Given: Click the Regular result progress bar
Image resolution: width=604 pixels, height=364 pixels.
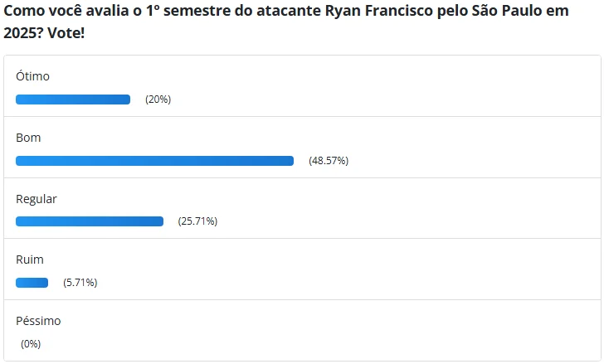Looking at the screenshot, I should 90,221.
